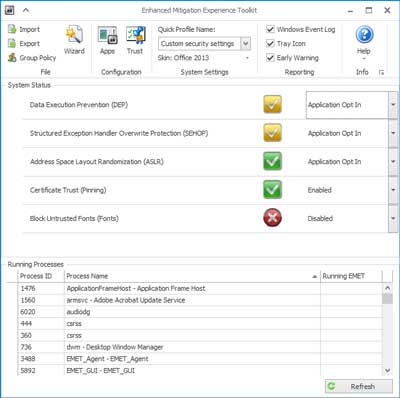Screen dimensions: 400x398
Task: Click process ID 1476 cell
Action: pyautogui.click(x=41, y=288)
